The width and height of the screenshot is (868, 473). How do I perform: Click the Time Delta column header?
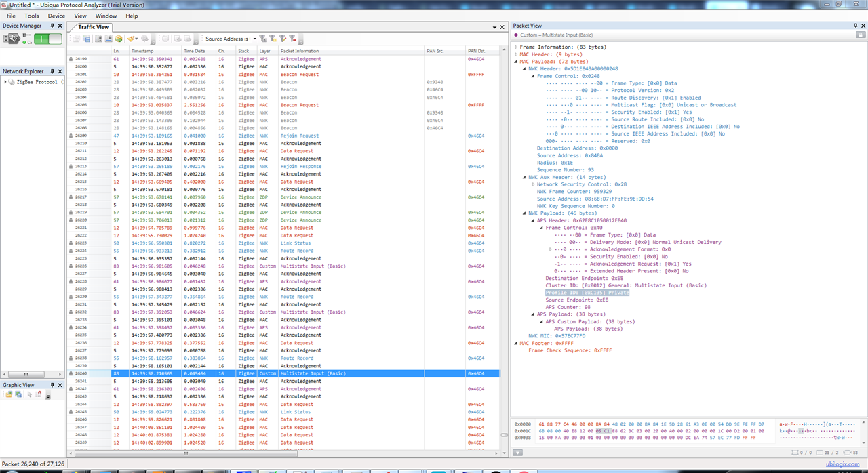(x=199, y=51)
